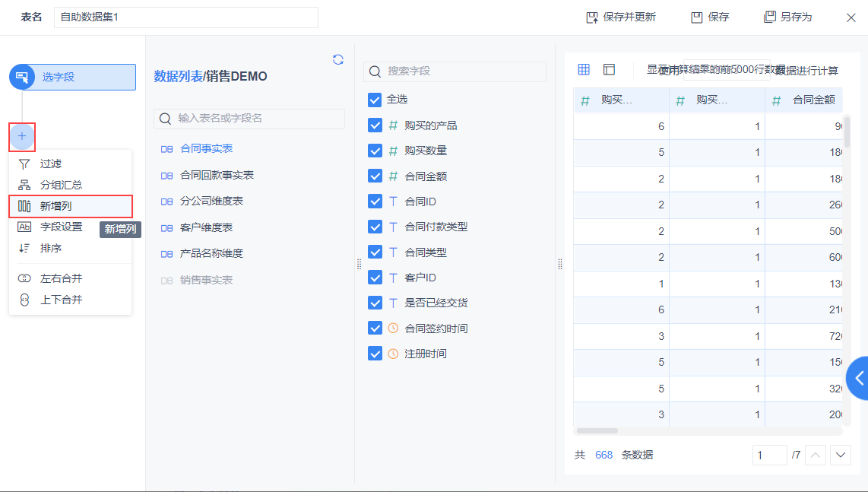Click the 合同金额 column header
Image resolution: width=868 pixels, height=492 pixels.
coord(804,100)
